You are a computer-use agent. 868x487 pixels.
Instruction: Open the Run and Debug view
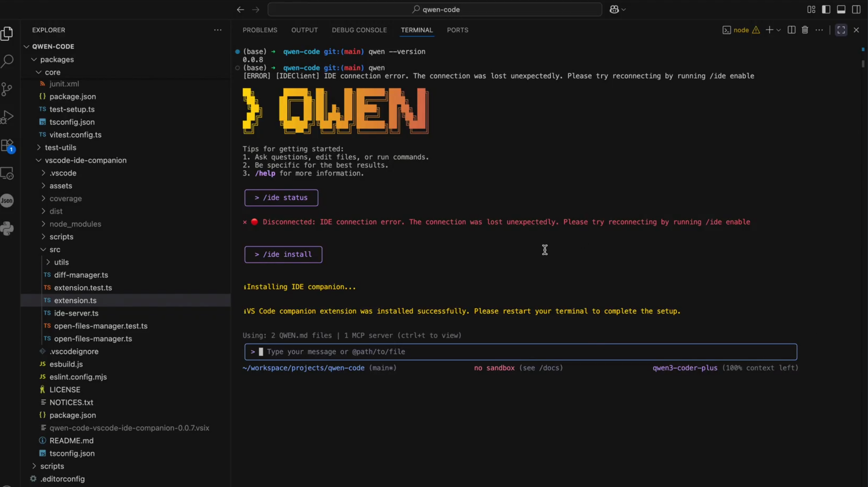[7, 117]
